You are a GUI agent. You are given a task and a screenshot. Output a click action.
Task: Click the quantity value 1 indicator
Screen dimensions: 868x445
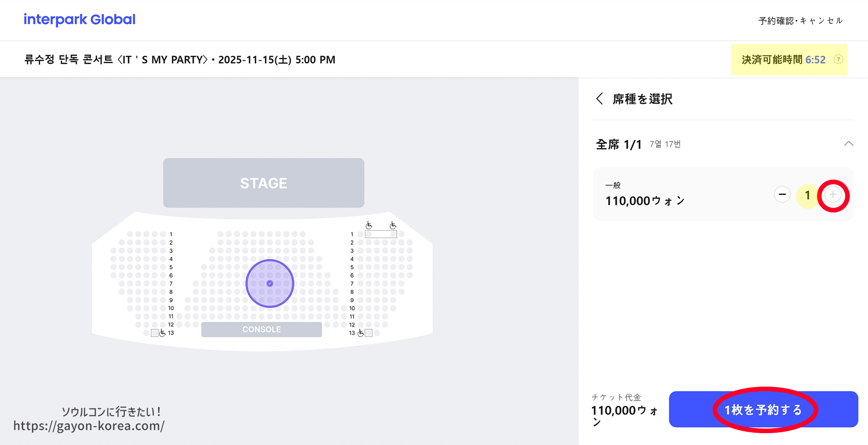[x=807, y=196]
